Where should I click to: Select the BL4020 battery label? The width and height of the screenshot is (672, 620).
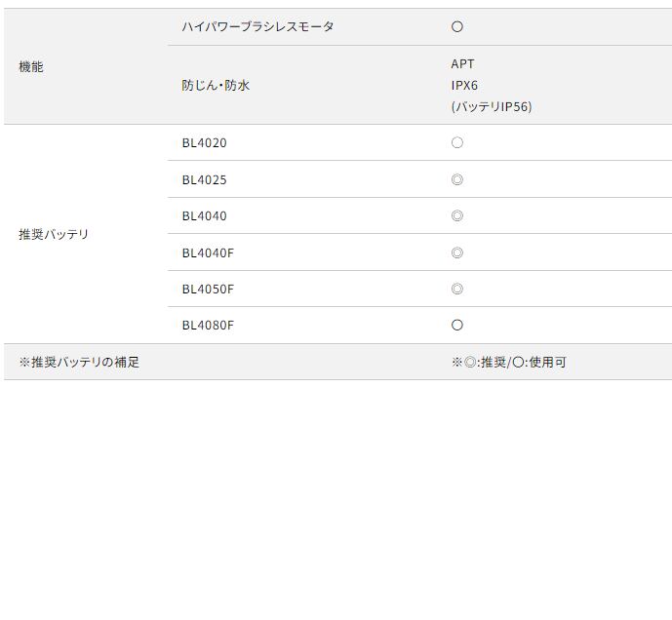[204, 143]
